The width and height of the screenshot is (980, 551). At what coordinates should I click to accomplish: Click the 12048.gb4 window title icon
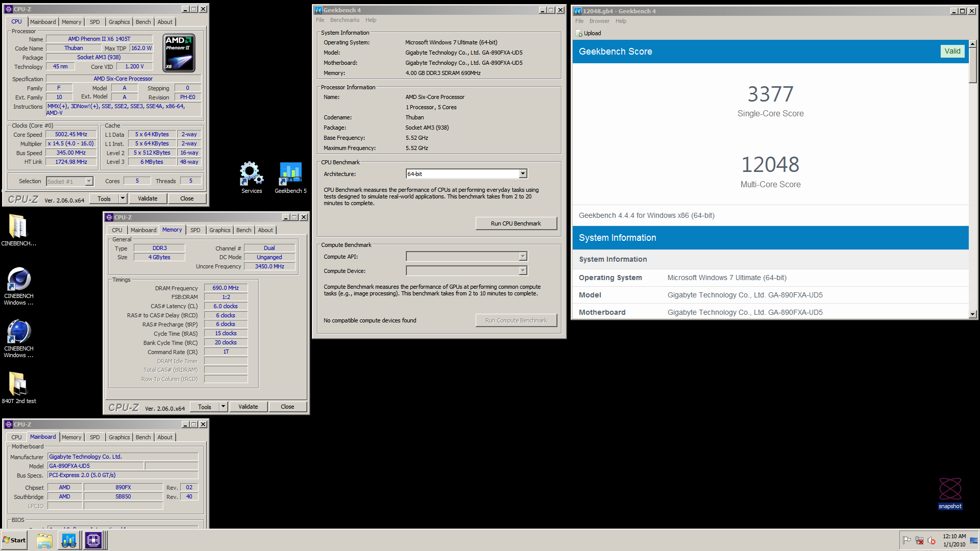click(578, 11)
